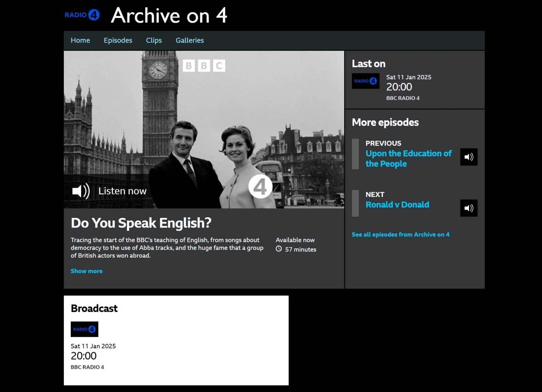Expand description with Show more
542x392 pixels.
87,271
